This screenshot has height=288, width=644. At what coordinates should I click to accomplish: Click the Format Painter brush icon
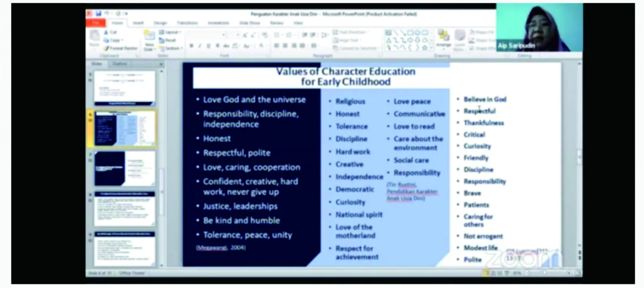pos(106,48)
